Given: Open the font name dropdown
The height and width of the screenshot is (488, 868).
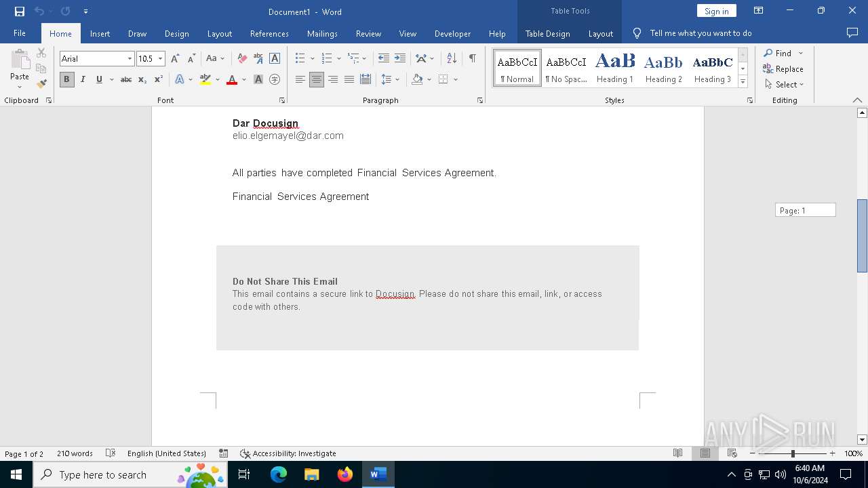Looking at the screenshot, I should (130, 59).
